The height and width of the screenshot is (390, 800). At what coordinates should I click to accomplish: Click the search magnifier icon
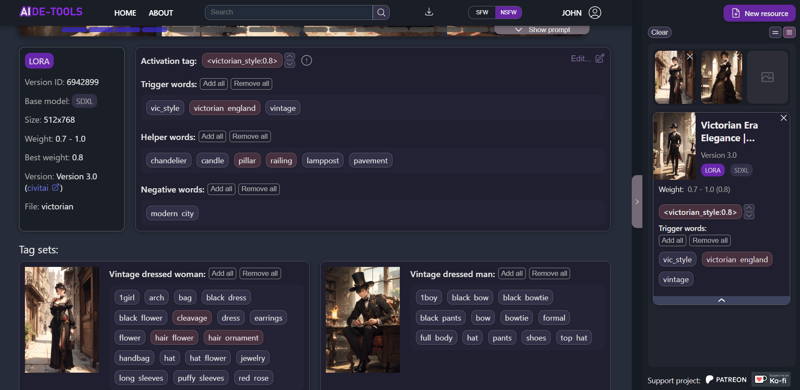(x=381, y=12)
